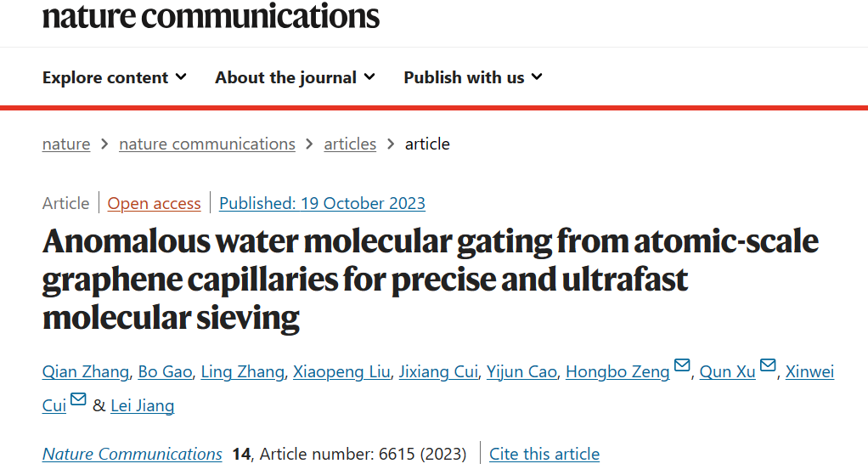The height and width of the screenshot is (475, 868).
Task: Navigate to the articles breadcrumb
Action: [350, 144]
